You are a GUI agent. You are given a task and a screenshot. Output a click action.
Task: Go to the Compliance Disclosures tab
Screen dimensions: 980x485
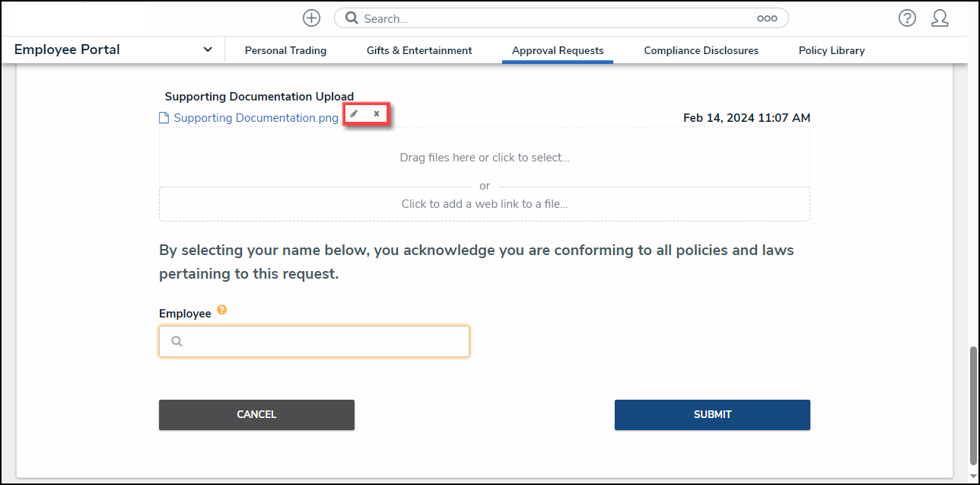701,50
